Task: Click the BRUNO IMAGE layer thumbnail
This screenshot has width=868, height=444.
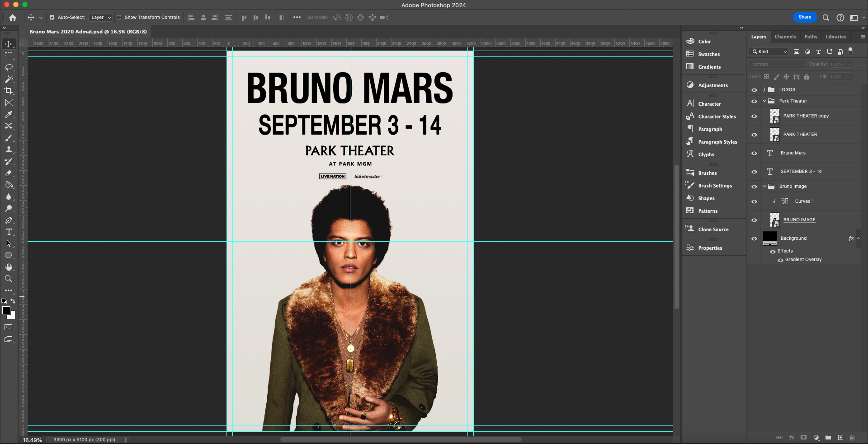Action: tap(775, 220)
